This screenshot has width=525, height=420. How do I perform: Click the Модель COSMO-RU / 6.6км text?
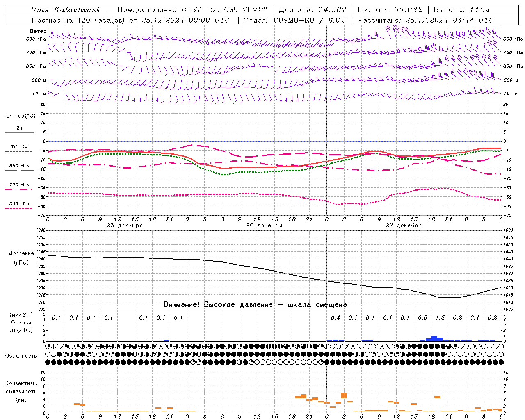tap(296, 20)
